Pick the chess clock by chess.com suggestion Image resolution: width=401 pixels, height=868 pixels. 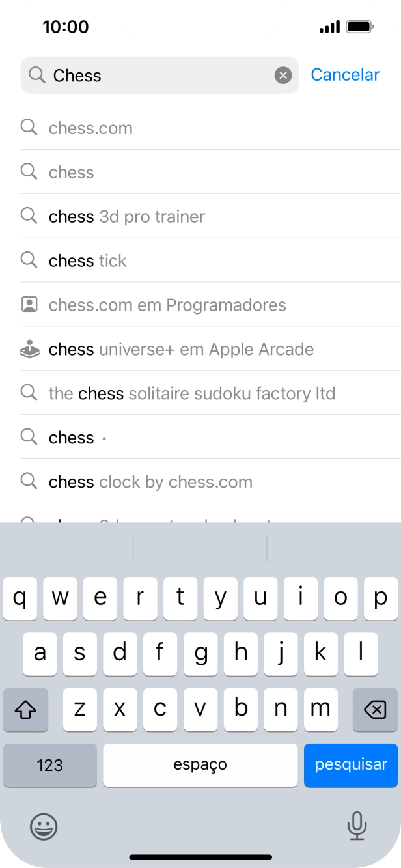tap(150, 483)
